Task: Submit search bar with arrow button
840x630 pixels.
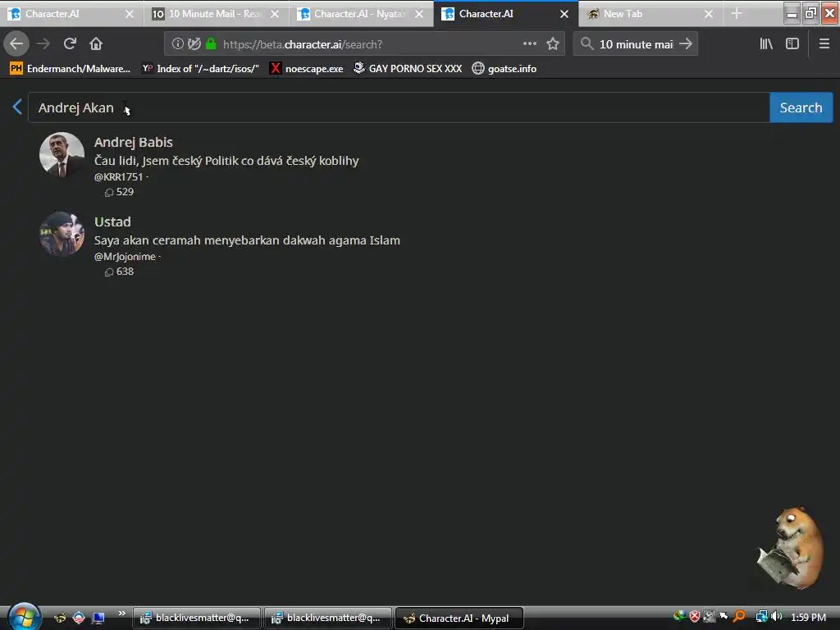Action: (686, 44)
